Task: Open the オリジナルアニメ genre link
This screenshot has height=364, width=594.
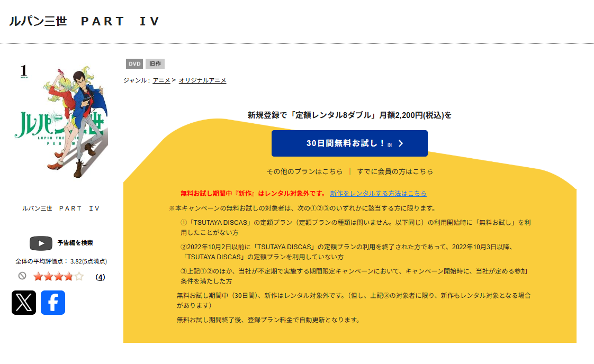Action: 202,80
